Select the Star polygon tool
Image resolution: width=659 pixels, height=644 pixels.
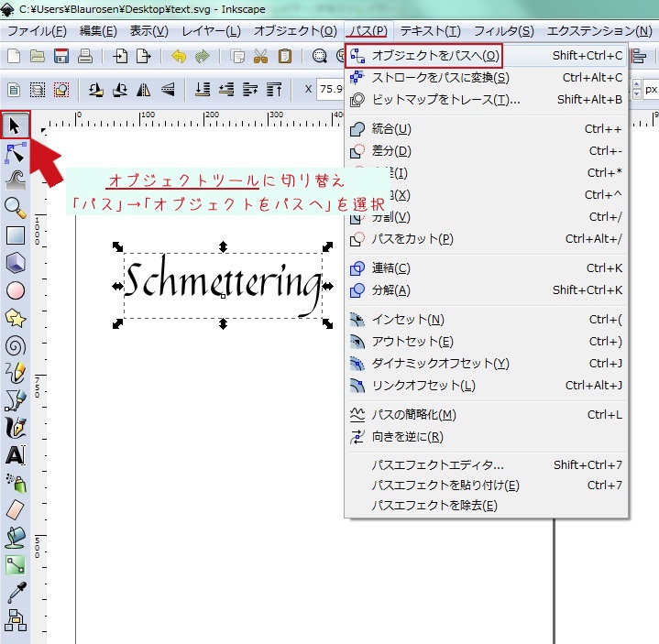(15, 318)
